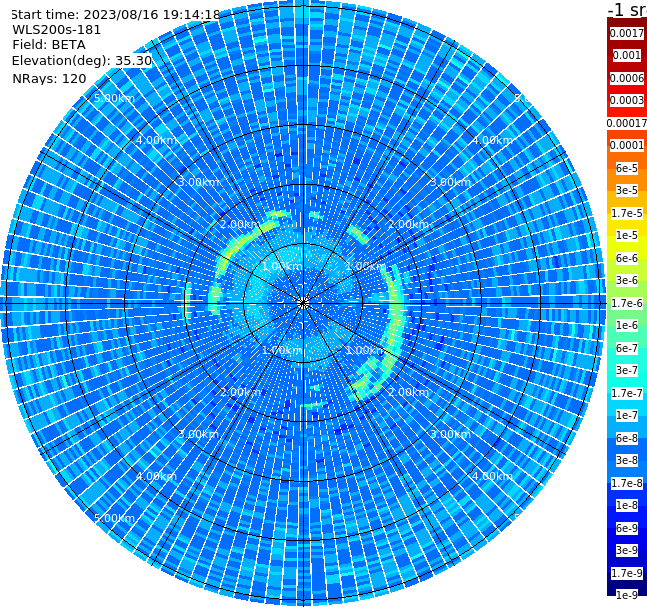The image size is (647, 607).
Task: Click the NRays: 120 label
Action: pyautogui.click(x=49, y=78)
